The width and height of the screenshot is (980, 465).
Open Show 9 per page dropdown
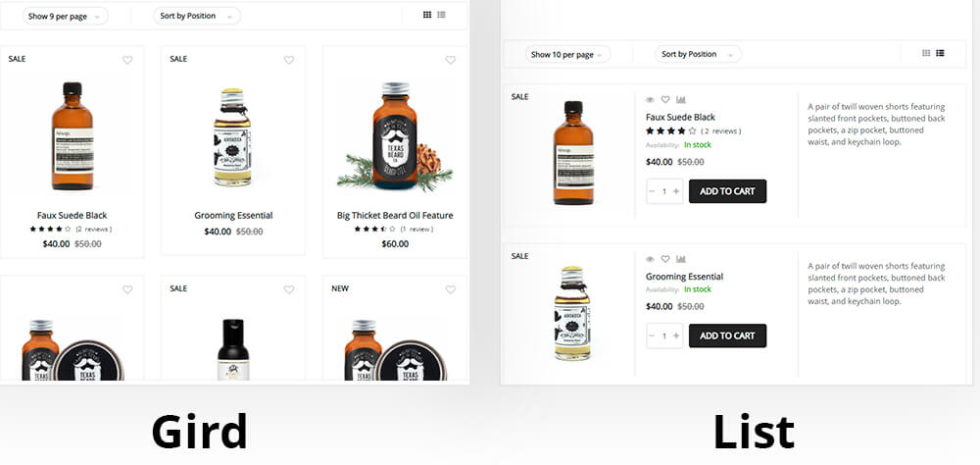point(65,17)
